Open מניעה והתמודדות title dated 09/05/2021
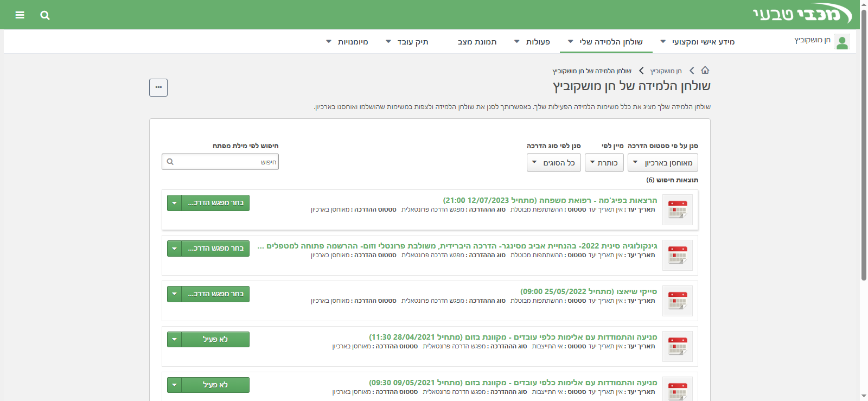The height and width of the screenshot is (401, 868). click(x=513, y=383)
